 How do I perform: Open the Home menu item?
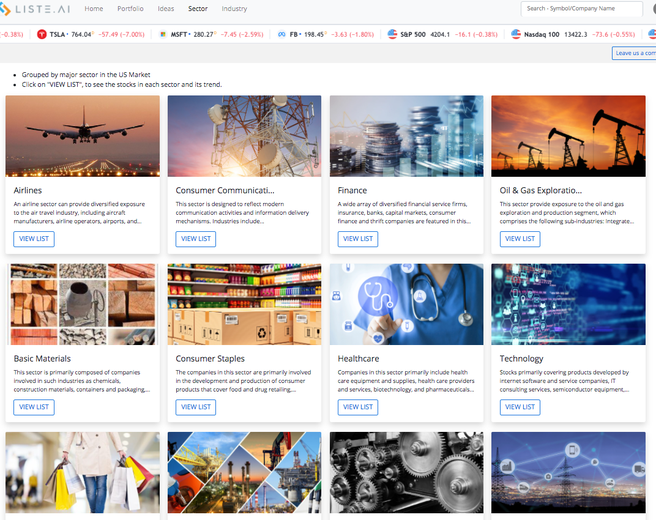pos(94,8)
